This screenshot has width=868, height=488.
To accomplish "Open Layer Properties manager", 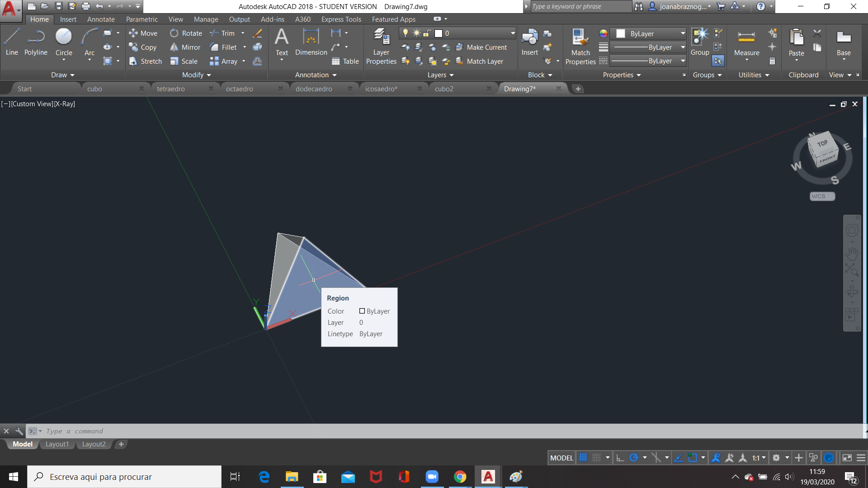I will [381, 46].
